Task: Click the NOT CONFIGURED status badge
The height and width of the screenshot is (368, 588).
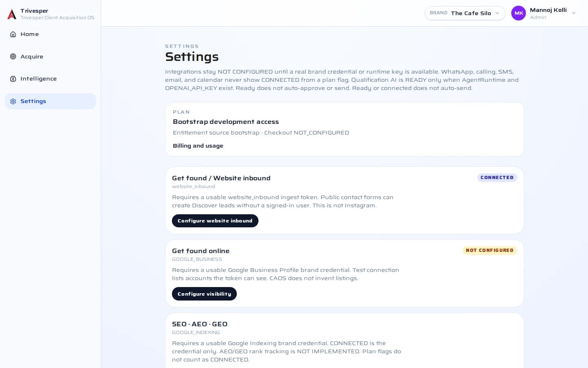Action: (490, 250)
